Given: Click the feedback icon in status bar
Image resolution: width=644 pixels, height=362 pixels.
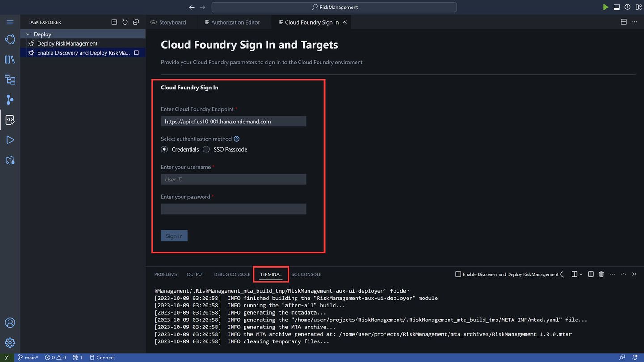Looking at the screenshot, I should pos(623,358).
